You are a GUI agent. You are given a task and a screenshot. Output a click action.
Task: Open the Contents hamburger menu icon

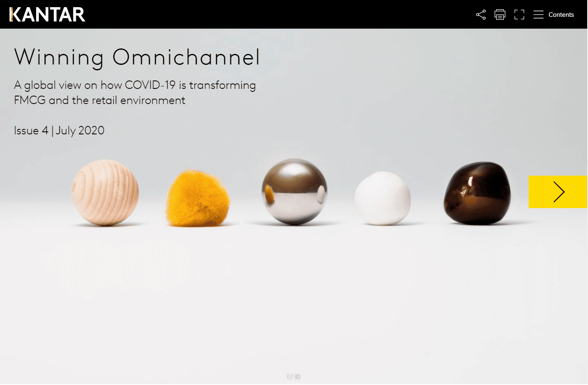point(538,15)
